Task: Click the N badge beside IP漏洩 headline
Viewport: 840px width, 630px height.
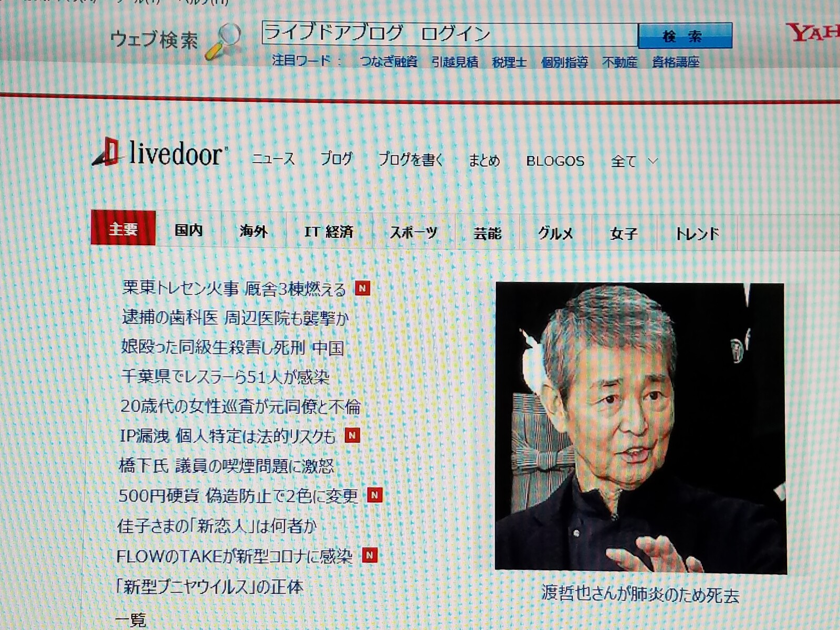Action: click(352, 435)
